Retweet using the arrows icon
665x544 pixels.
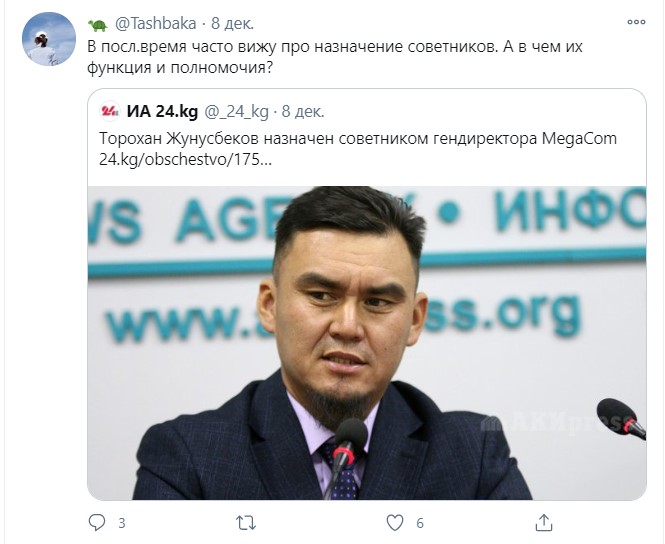click(x=246, y=523)
